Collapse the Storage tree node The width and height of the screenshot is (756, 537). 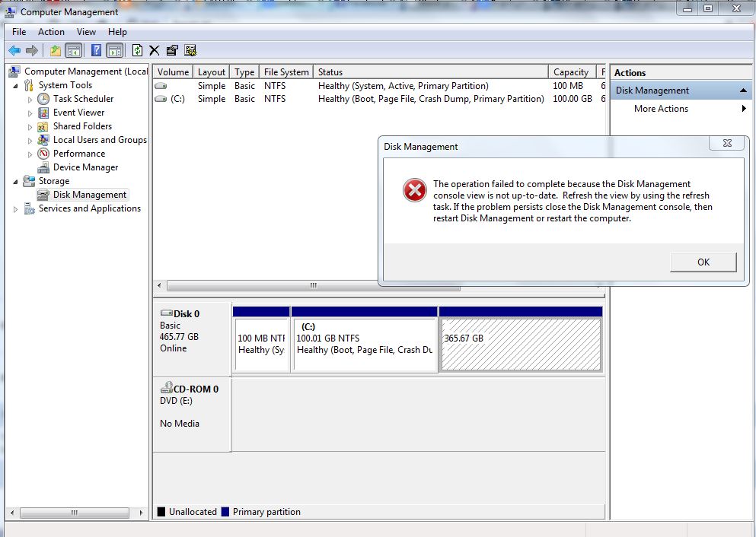[x=15, y=182]
